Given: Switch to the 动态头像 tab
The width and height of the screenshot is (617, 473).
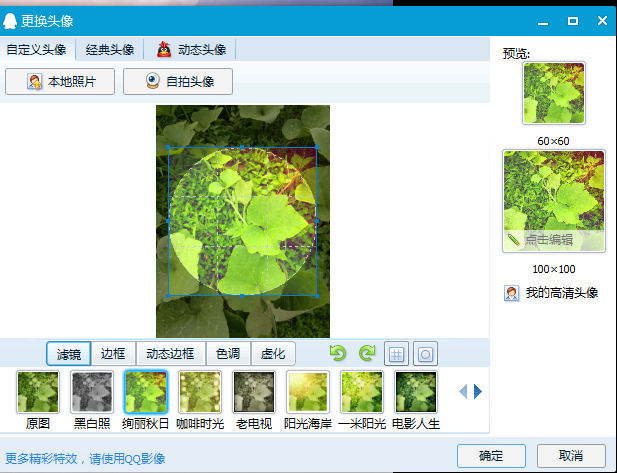Looking at the screenshot, I should pyautogui.click(x=190, y=50).
